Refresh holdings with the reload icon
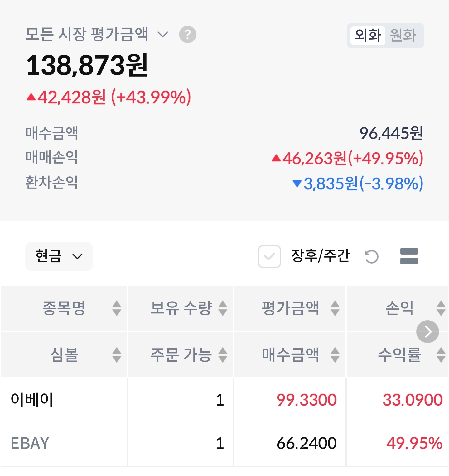449x476 pixels. pyautogui.click(x=372, y=256)
